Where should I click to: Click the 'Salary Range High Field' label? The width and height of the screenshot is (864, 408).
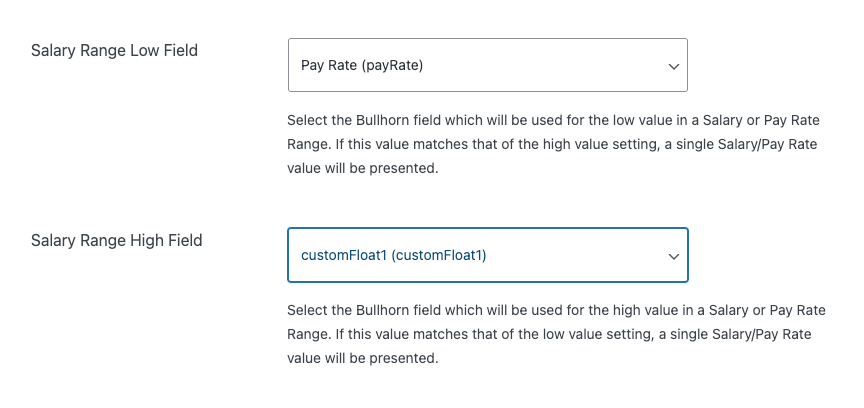point(116,240)
